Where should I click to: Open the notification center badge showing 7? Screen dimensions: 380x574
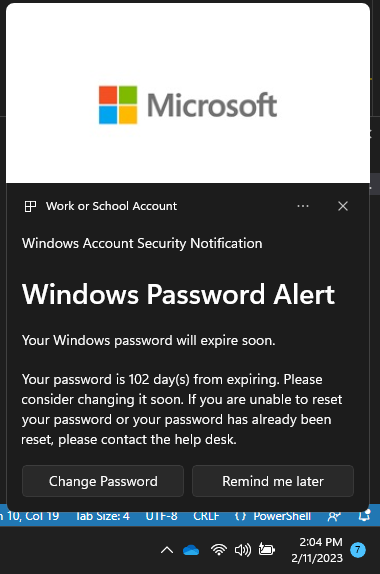coord(358,550)
